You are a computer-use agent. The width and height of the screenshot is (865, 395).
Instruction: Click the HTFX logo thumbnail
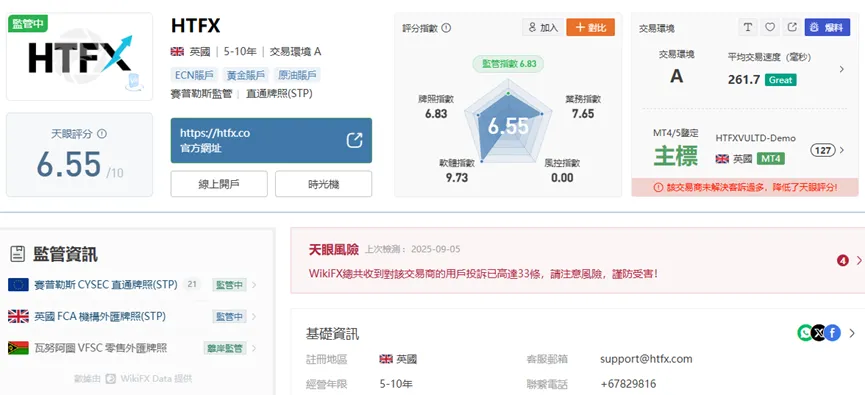79,56
